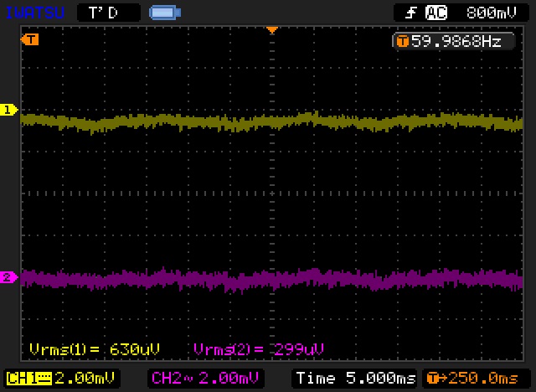
Task: Click the 250.0ms trigger delay indicator
Action: pos(476,378)
